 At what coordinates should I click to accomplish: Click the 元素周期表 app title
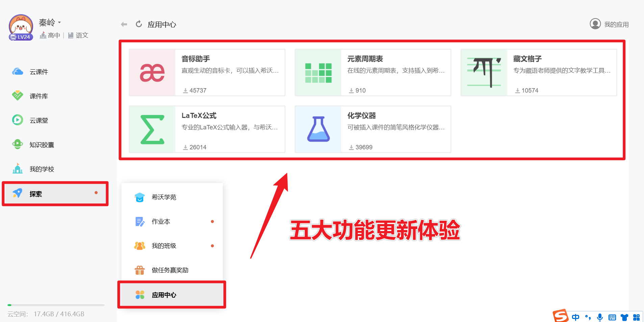click(x=365, y=59)
